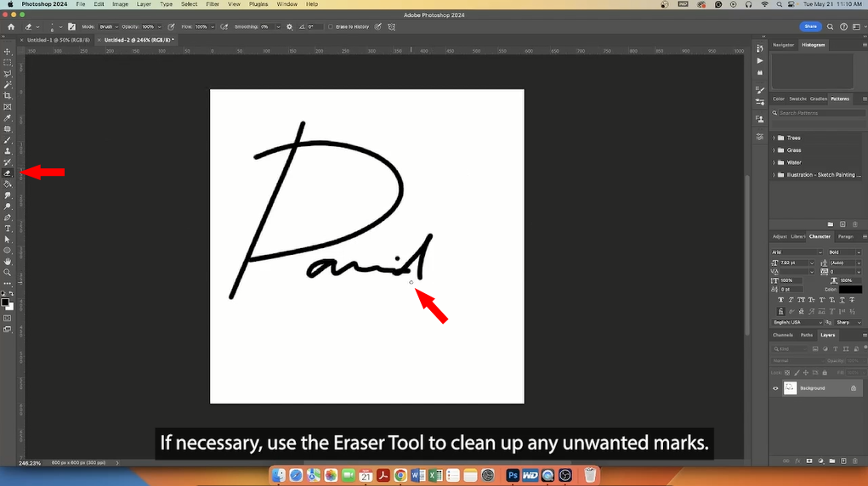Open the Arial font family dropdown
This screenshot has width=868, height=486.
coord(797,251)
